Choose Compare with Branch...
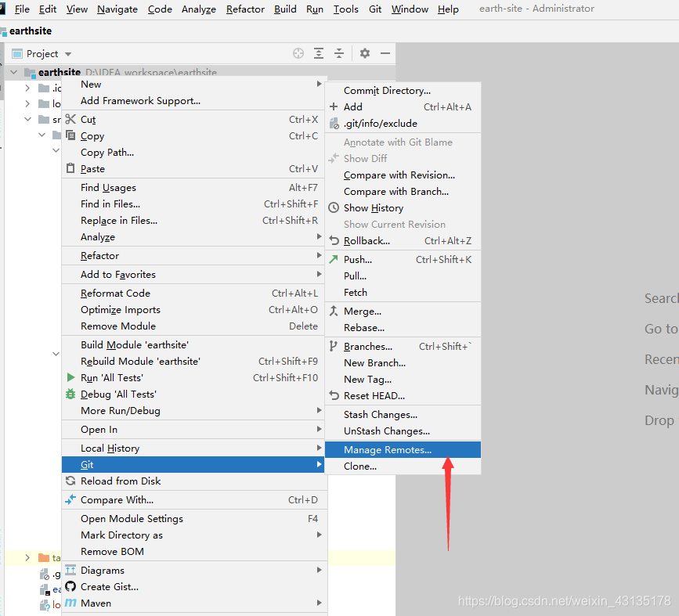679x616 pixels. [403, 191]
